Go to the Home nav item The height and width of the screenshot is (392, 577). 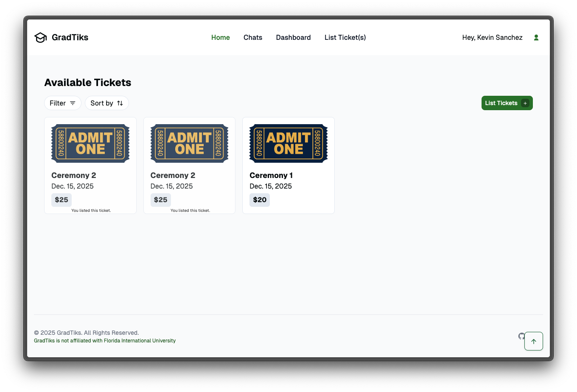[220, 38]
